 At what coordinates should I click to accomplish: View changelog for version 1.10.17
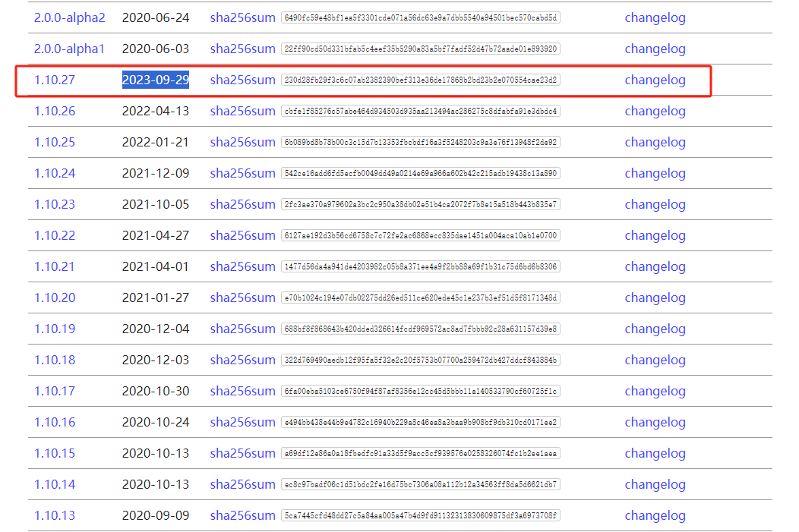coord(655,391)
